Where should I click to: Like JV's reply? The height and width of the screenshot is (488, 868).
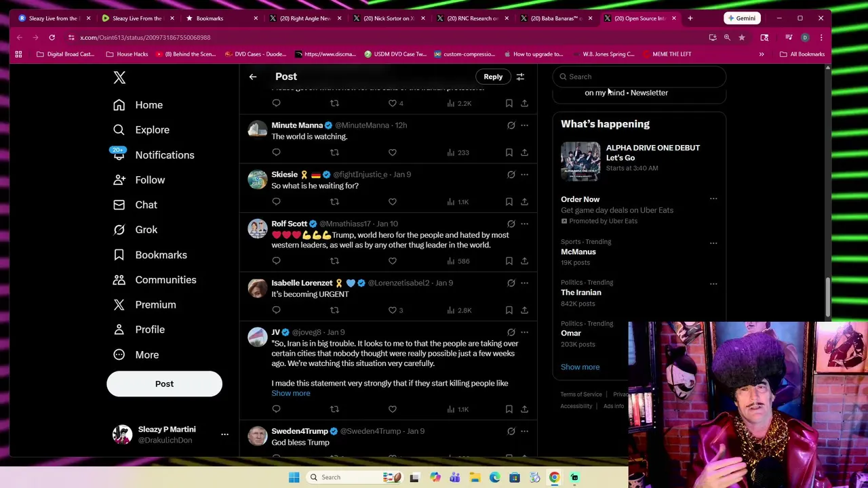coord(392,409)
